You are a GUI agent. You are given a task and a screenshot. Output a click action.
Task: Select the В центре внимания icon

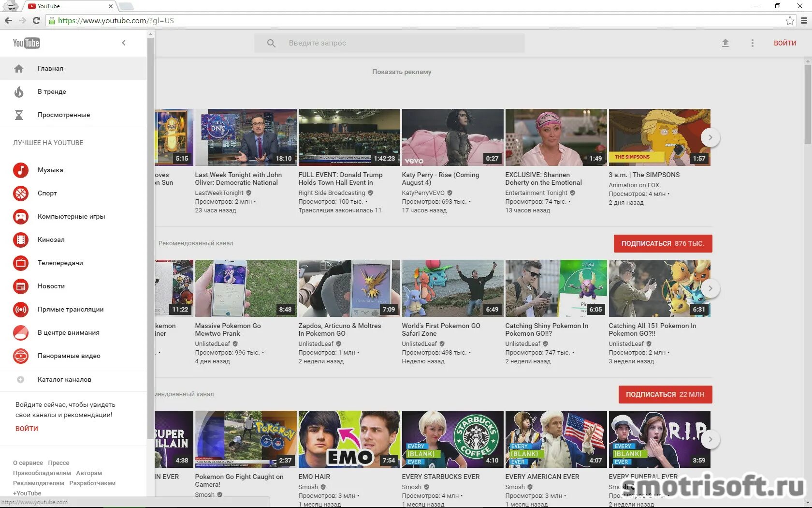click(20, 332)
